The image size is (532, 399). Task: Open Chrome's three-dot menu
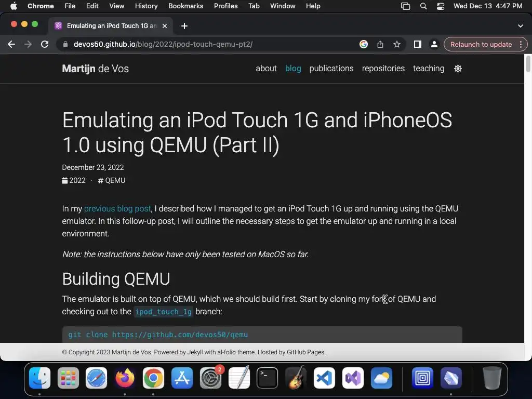(x=521, y=45)
